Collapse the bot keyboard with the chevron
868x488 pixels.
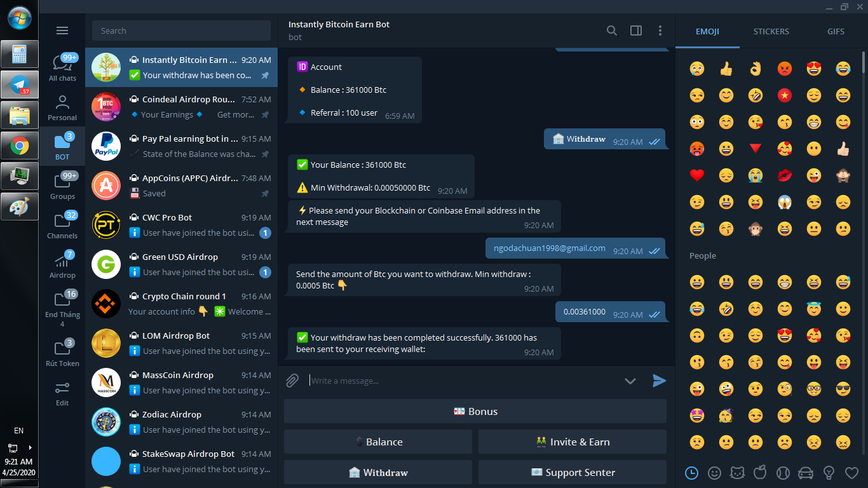[x=630, y=381]
